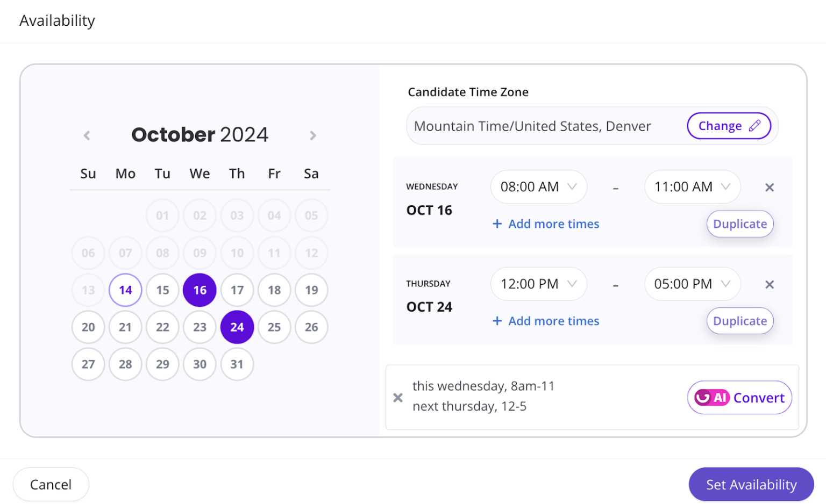Viewport: 826px width, 504px height.
Task: Select October 18 on the calendar
Action: tap(274, 290)
